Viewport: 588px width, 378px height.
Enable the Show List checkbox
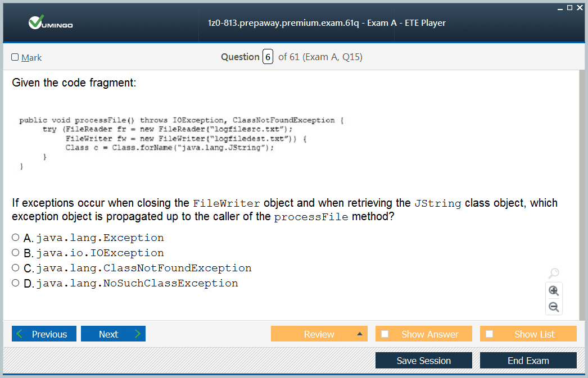click(x=490, y=334)
